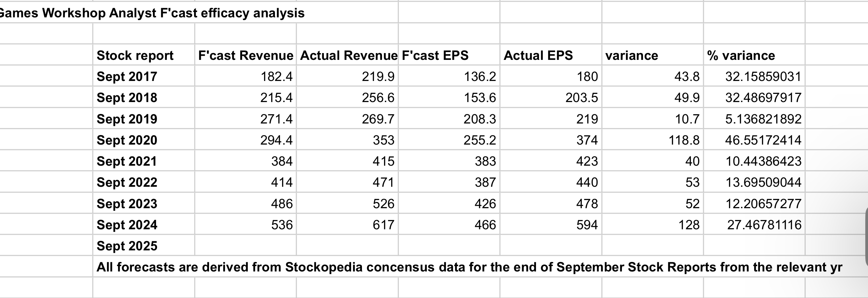This screenshot has width=868, height=298.
Task: Select the % variance cell showing 5.136821892
Action: [763, 119]
